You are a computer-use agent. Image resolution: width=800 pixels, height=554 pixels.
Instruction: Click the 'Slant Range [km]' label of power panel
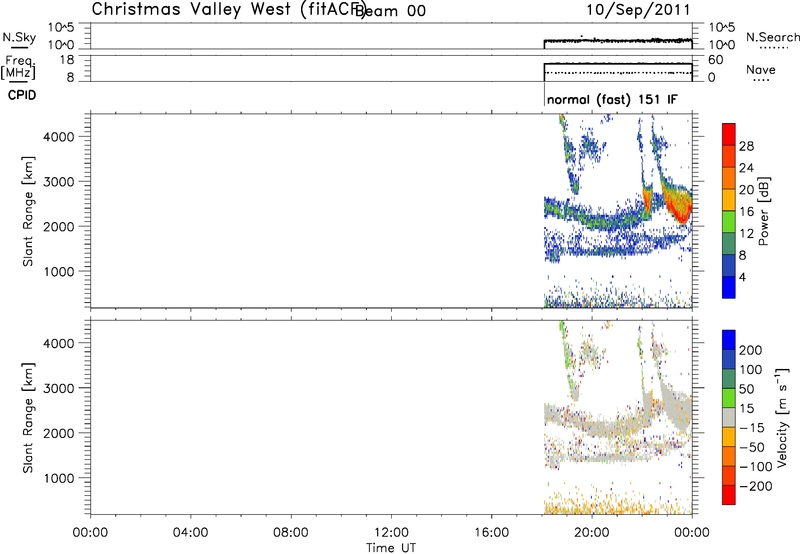(28, 211)
